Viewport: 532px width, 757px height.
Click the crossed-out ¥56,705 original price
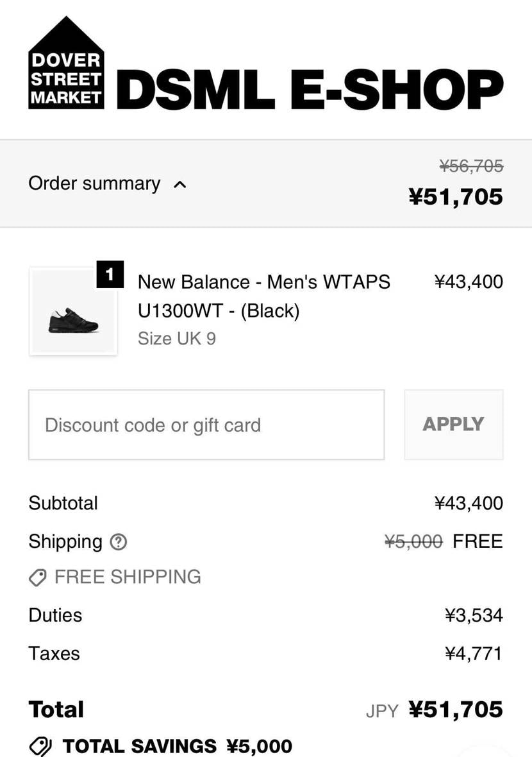tap(471, 167)
